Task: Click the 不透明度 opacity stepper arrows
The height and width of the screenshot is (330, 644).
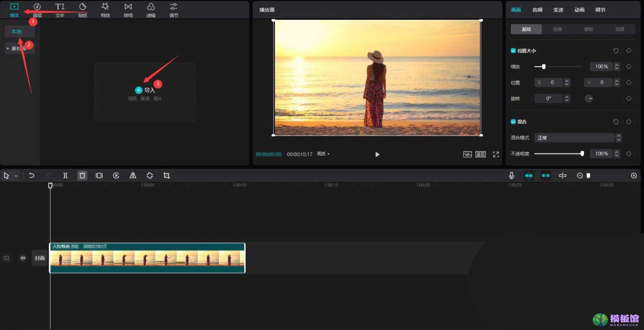Action: [617, 154]
